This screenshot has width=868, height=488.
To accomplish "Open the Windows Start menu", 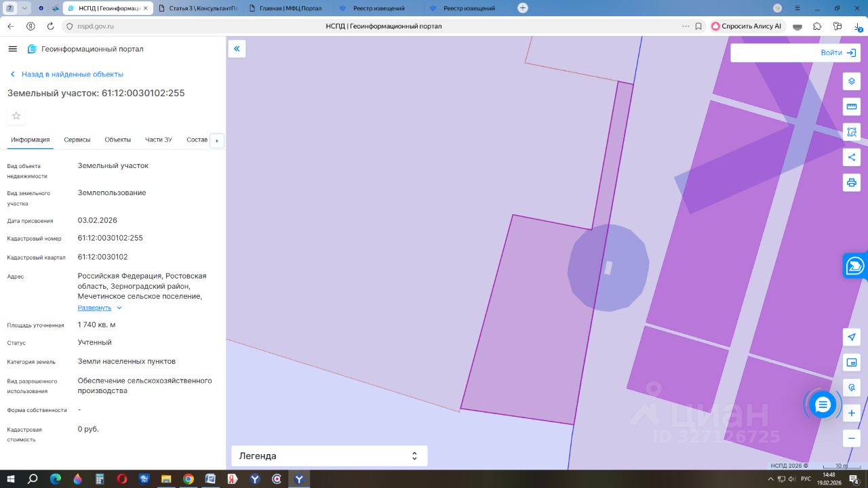I will (x=10, y=479).
